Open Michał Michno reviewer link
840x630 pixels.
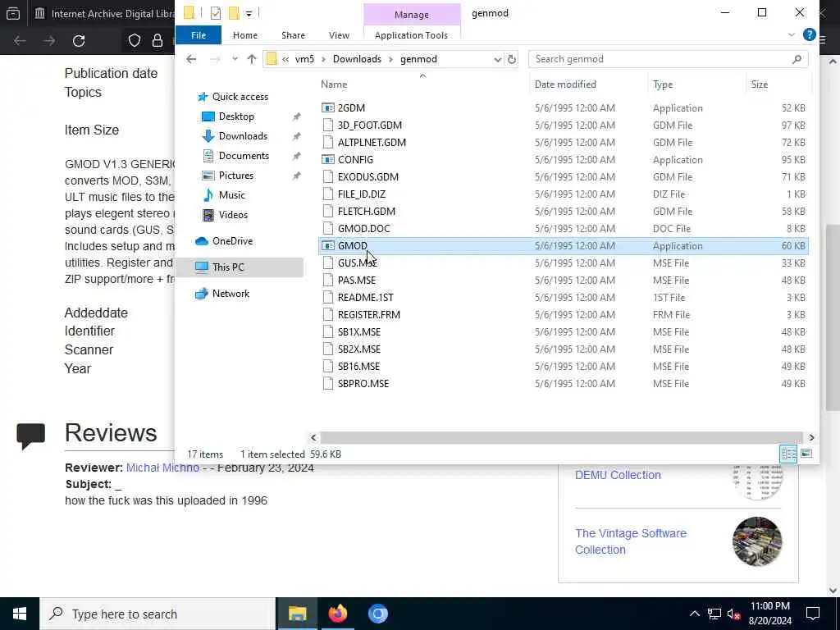point(163,468)
